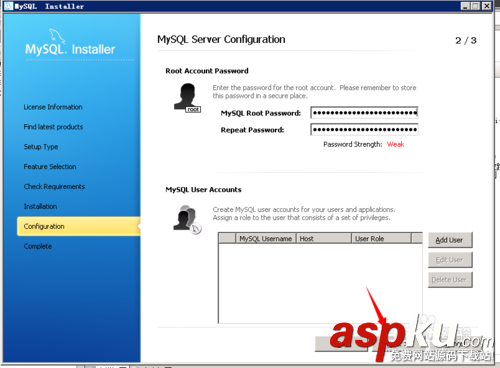Click the MySQL user accounts group icon
The width and height of the screenshot is (500, 368).
(x=187, y=219)
